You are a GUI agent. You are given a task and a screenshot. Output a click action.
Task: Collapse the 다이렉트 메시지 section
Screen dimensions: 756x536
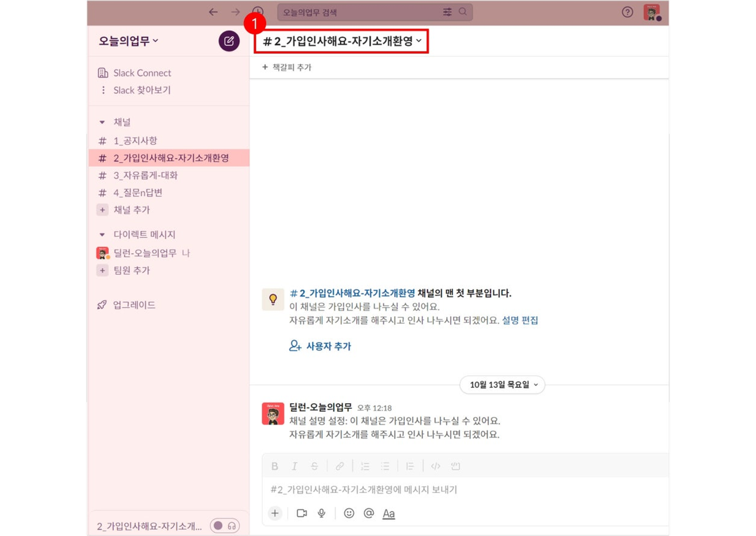coord(102,234)
